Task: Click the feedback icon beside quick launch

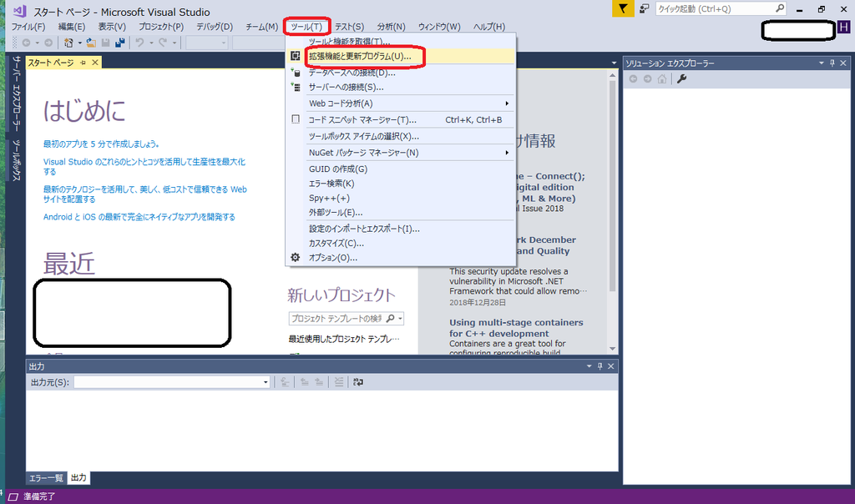Action: coord(644,8)
